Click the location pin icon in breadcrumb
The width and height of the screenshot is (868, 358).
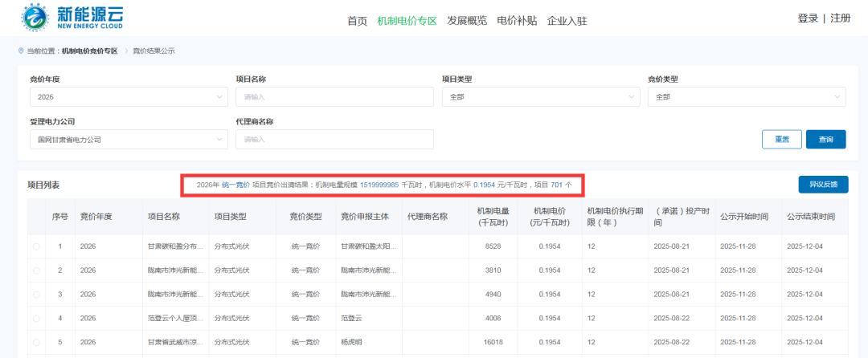(x=21, y=51)
